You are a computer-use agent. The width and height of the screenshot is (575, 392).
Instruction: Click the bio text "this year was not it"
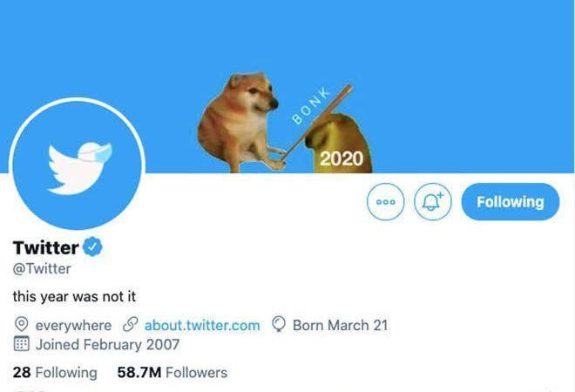point(74,296)
